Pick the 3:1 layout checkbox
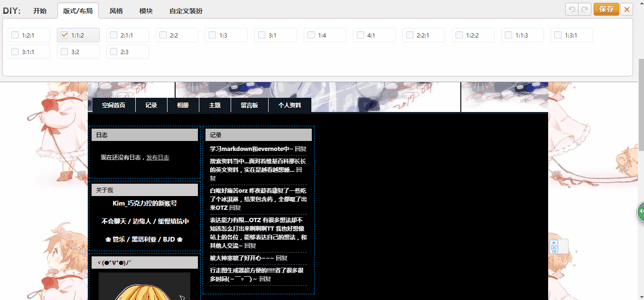Viewport: 644px width, 300px height. (x=262, y=35)
